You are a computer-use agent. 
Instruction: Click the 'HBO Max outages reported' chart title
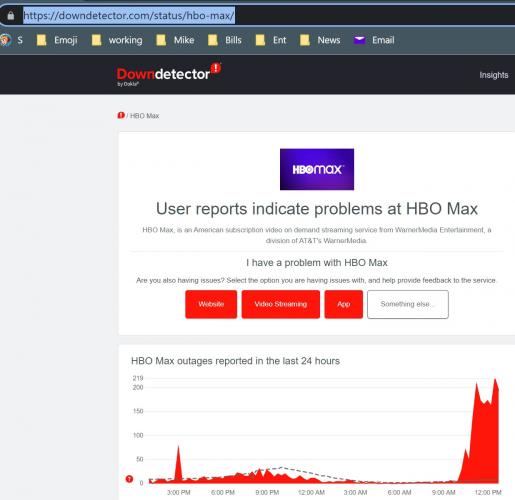click(x=235, y=361)
